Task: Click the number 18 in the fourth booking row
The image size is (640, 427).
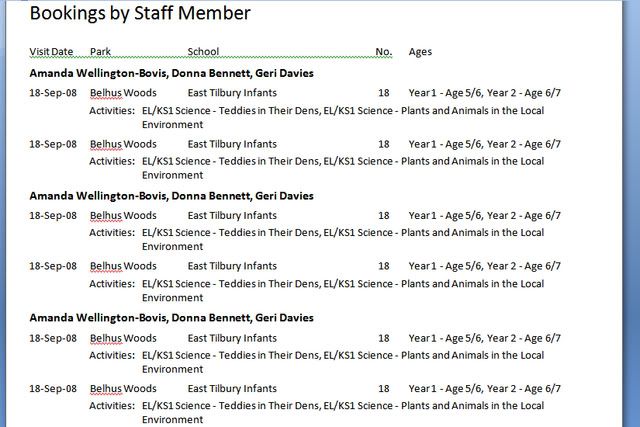Action: click(x=384, y=267)
